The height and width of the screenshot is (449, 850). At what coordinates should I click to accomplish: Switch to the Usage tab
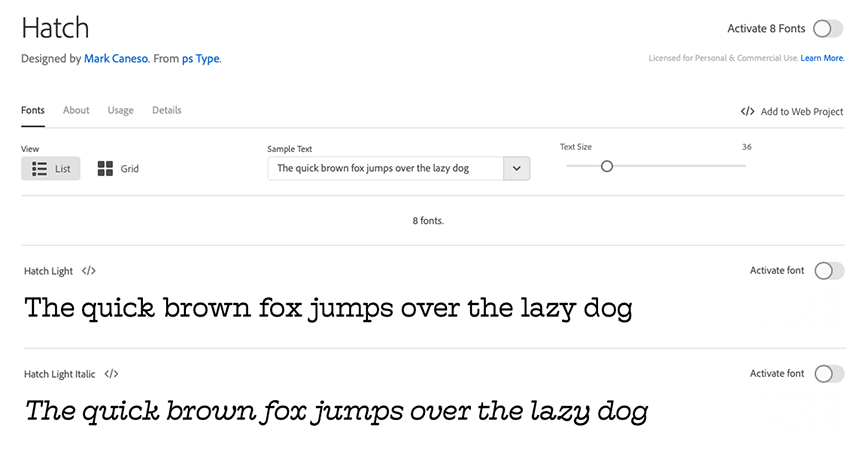coord(120,110)
